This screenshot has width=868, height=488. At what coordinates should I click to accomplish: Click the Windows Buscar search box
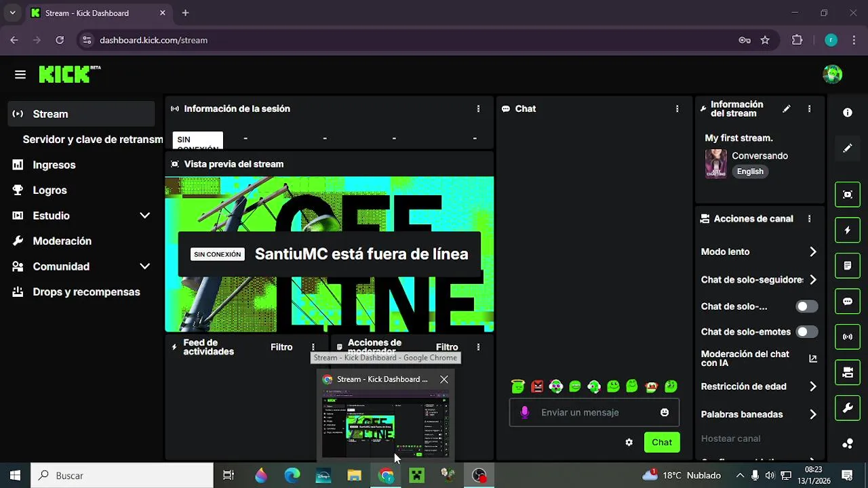click(122, 476)
